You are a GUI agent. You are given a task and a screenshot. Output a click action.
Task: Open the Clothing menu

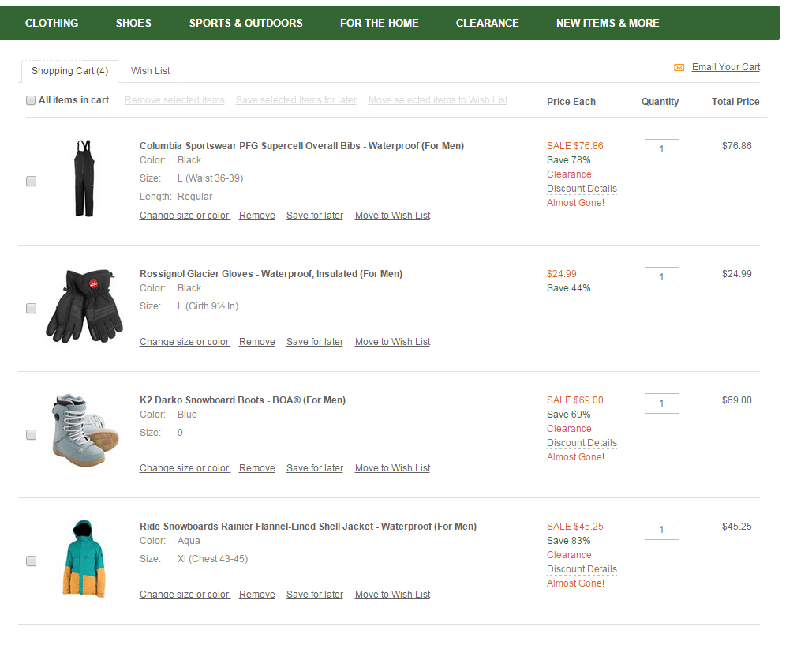pos(52,23)
